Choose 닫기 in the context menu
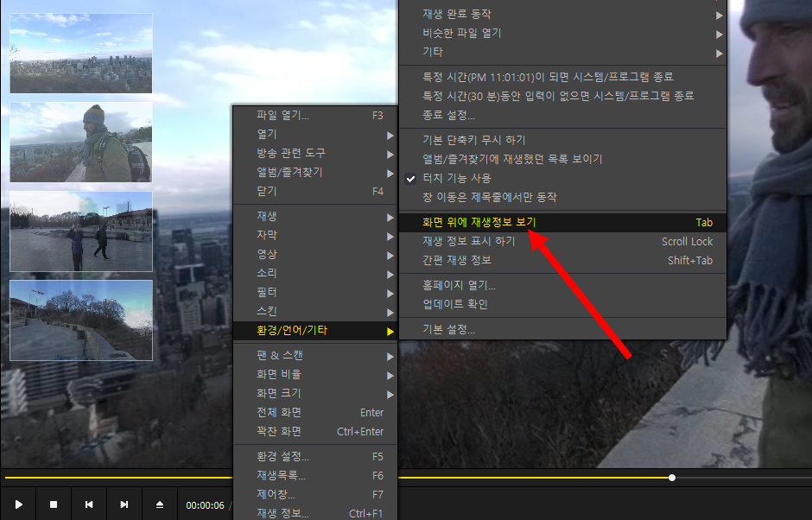This screenshot has height=520, width=812. tap(315, 192)
